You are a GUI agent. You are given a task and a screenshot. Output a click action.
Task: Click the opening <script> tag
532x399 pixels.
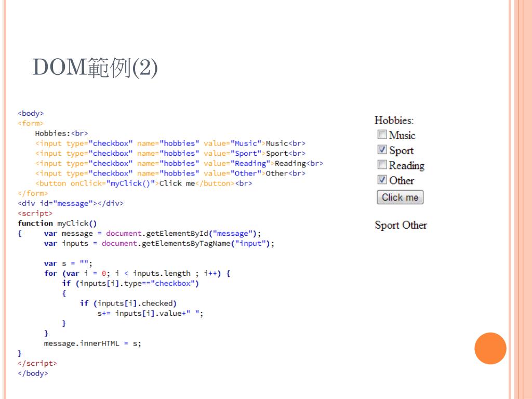[x=35, y=214]
